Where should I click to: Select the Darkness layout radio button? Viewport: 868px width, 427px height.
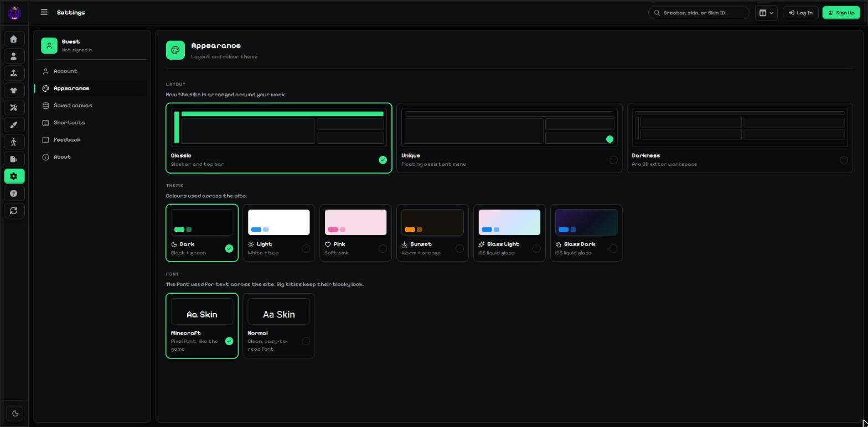coord(844,160)
